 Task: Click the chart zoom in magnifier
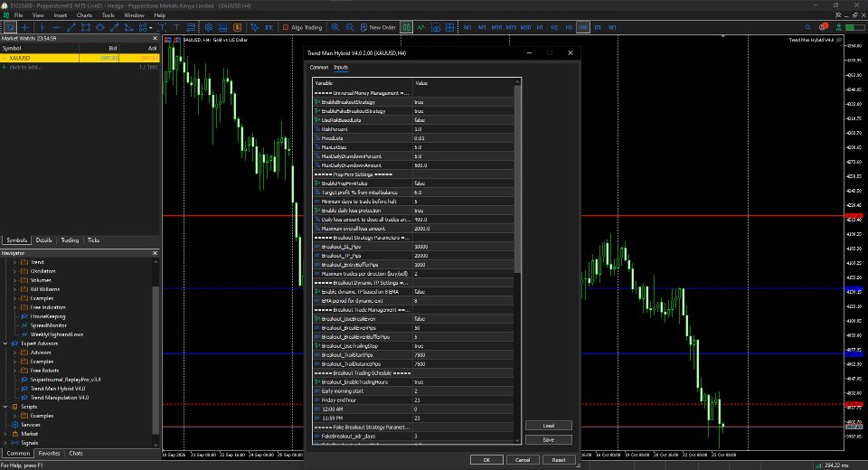335,27
